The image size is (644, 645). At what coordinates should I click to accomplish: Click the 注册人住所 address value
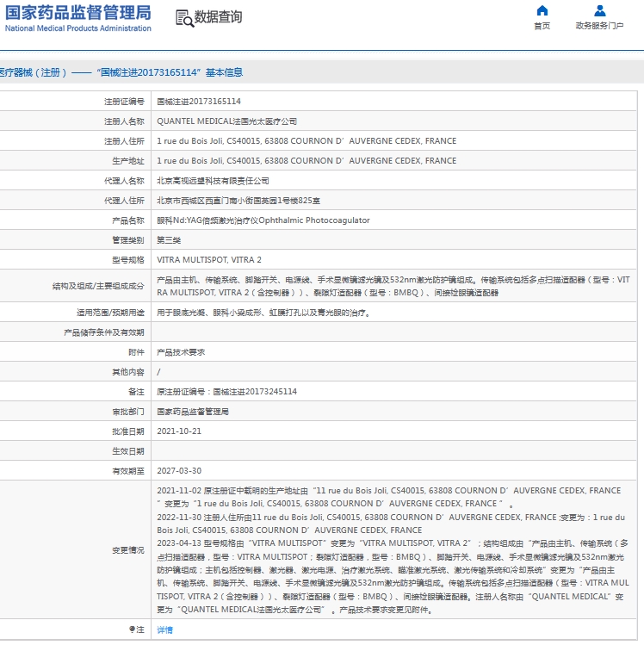[x=307, y=141]
